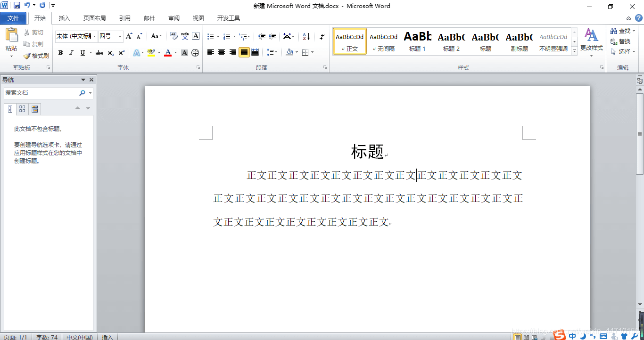Toggle Bold formatting
The width and height of the screenshot is (644, 340).
tap(60, 53)
